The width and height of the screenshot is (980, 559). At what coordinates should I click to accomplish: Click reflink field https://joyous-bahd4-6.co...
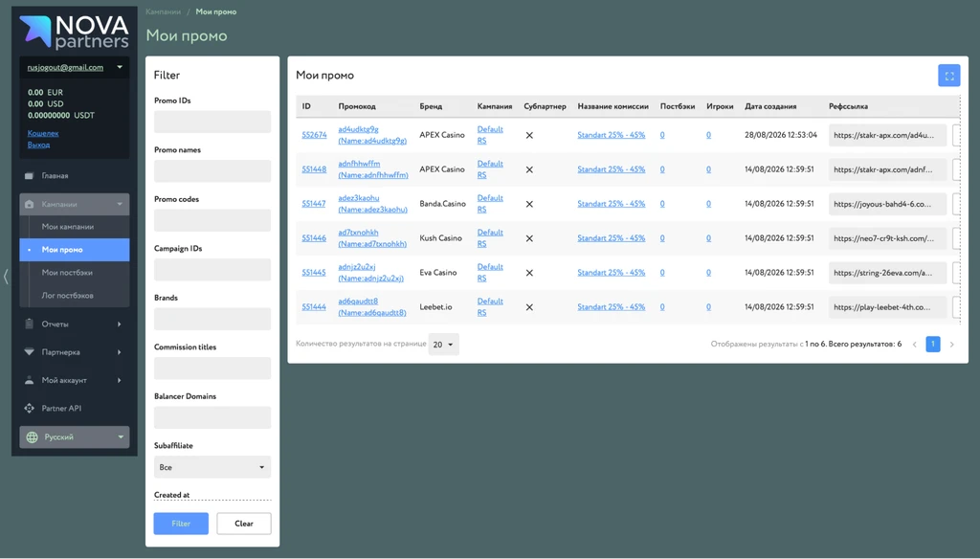pos(887,204)
